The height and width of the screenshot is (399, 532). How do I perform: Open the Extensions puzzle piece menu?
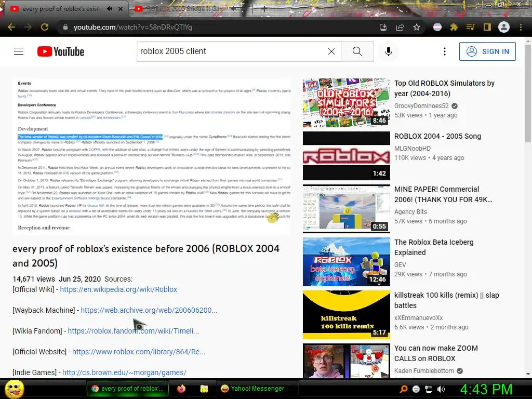point(454,27)
